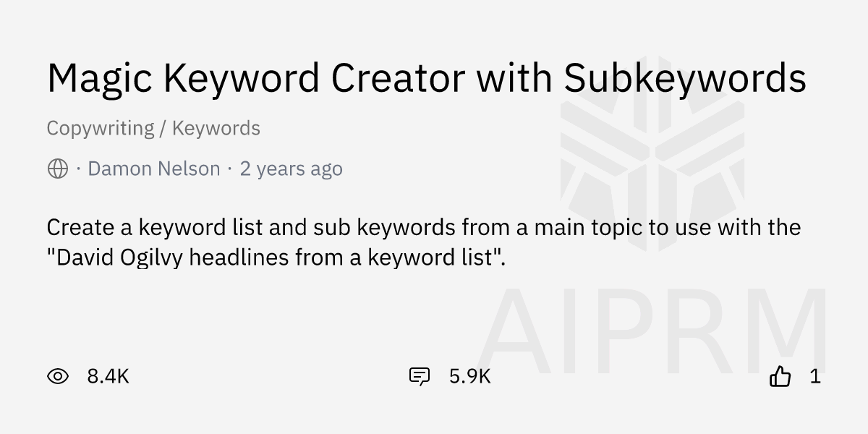Click the 8.4K views count

coord(108,376)
